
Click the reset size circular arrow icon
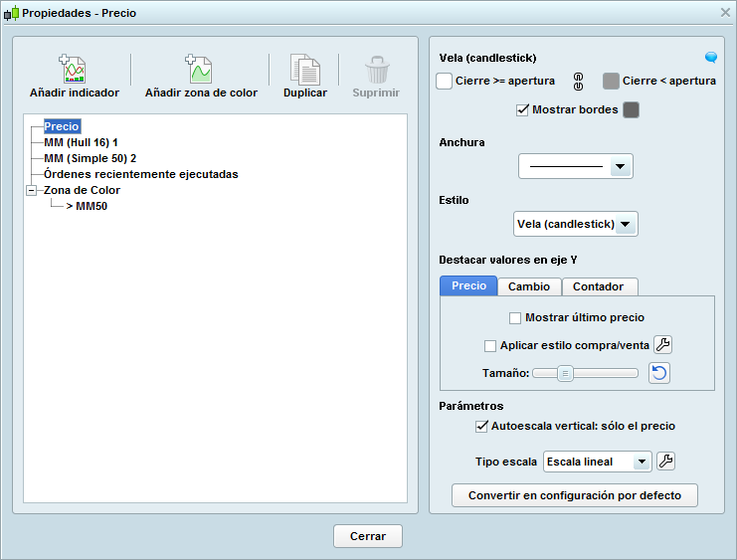(659, 373)
